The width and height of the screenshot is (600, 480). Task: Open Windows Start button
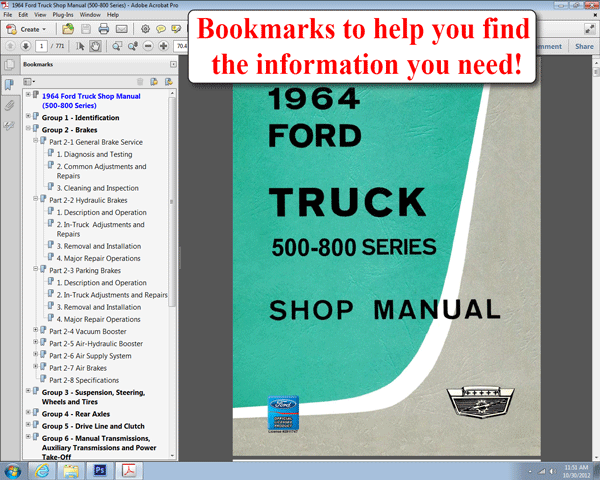click(x=13, y=471)
